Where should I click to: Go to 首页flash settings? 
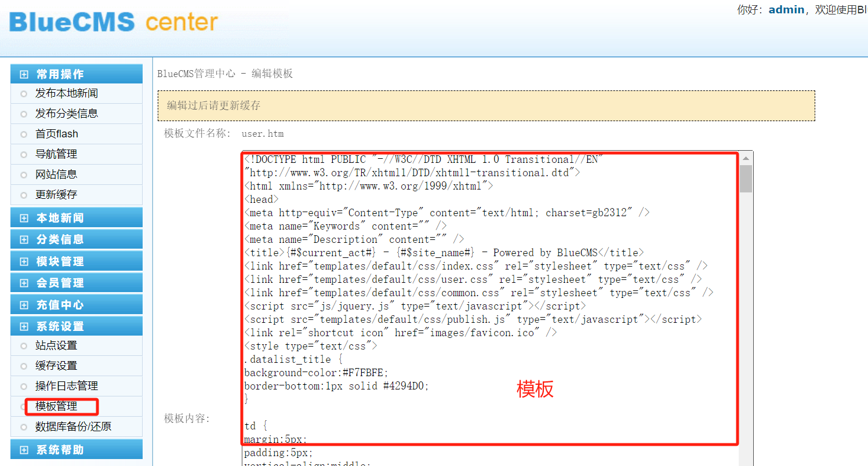tap(56, 134)
